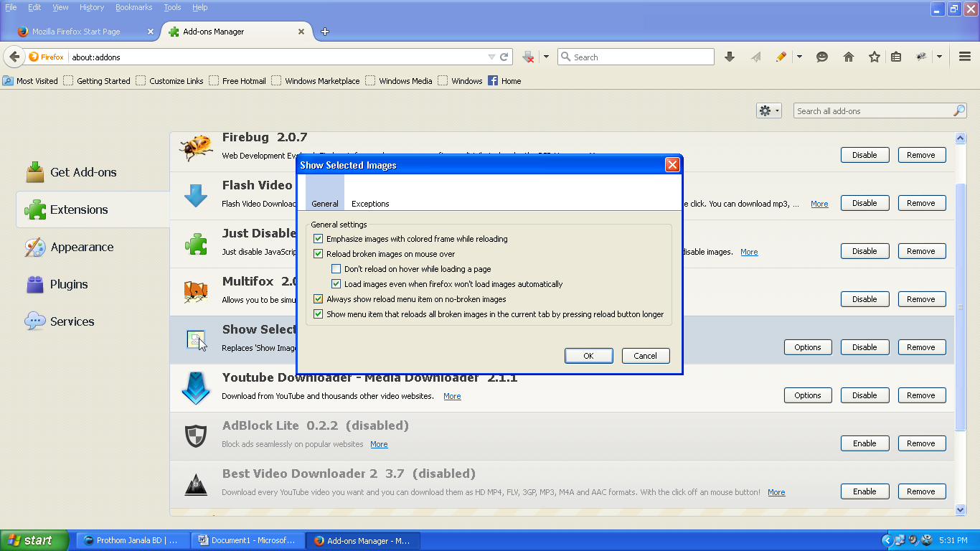Disable the Firebug extension
The image size is (980, 551).
point(864,155)
